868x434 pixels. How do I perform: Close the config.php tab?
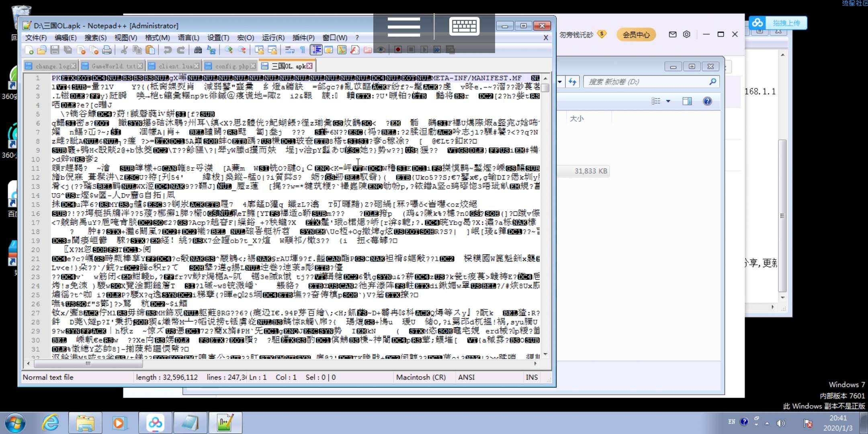(x=253, y=66)
